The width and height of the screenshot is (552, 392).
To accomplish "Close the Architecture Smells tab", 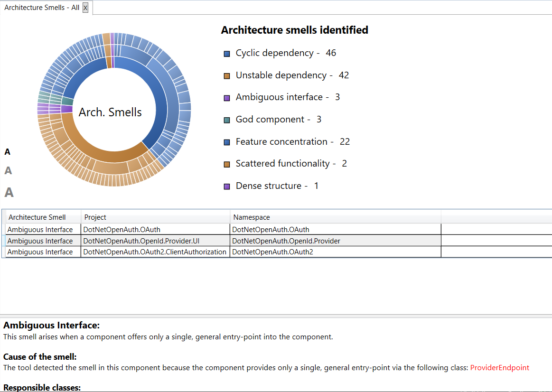I will point(85,8).
